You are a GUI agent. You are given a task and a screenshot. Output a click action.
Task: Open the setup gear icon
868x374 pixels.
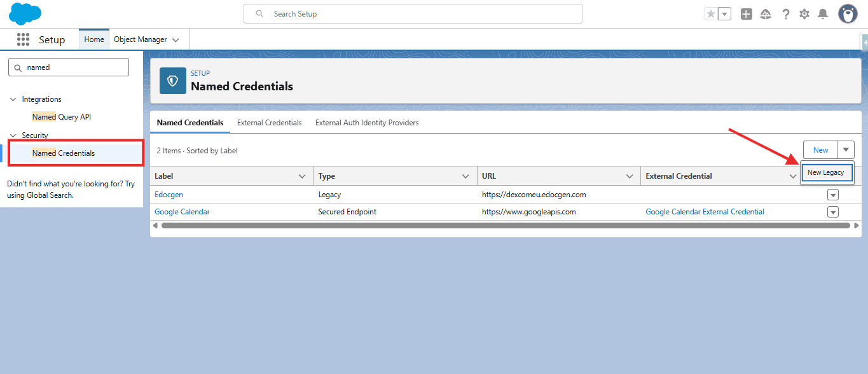coord(804,14)
